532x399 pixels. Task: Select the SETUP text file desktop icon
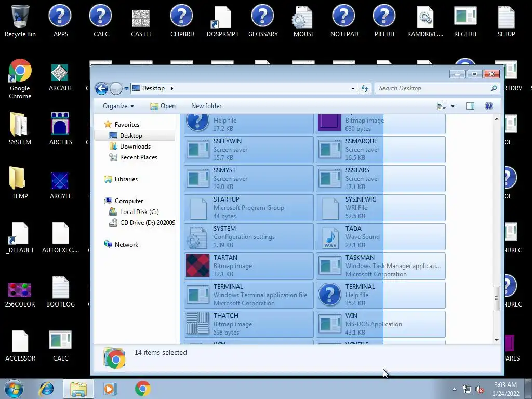[x=506, y=21]
